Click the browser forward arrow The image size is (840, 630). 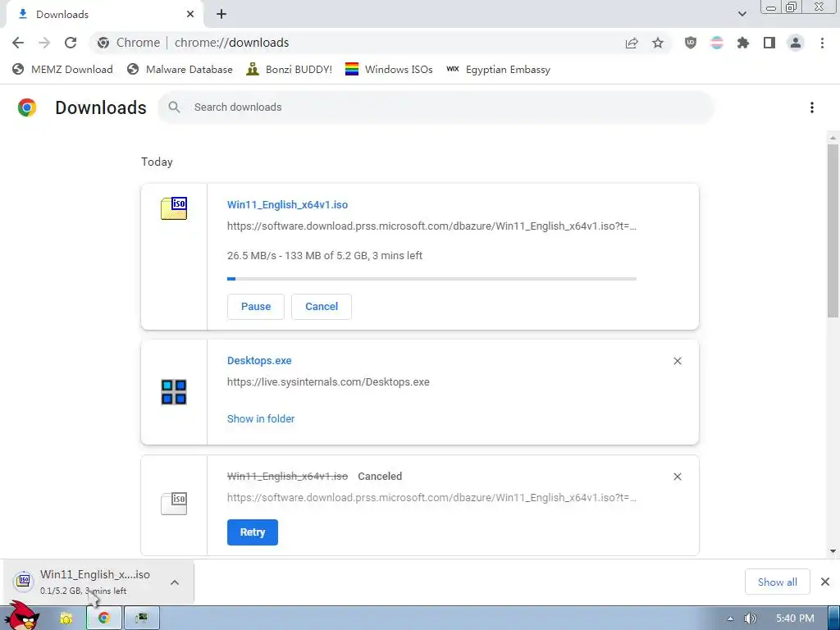click(x=44, y=43)
